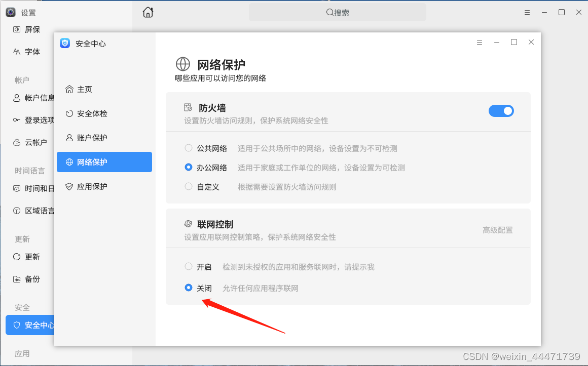The height and width of the screenshot is (366, 588).
Task: Open the Settings window hamburger menu
Action: [x=527, y=12]
